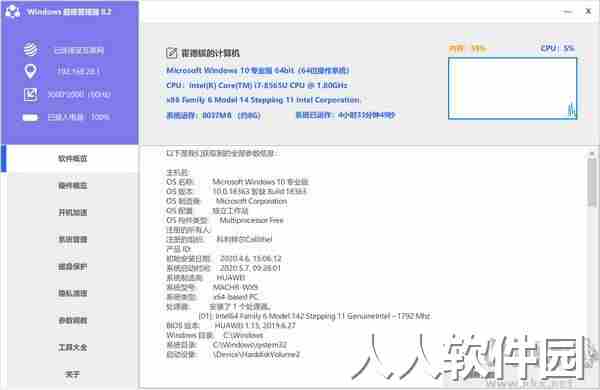Click the C:\Windows directory row
The width and height of the screenshot is (600, 390).
point(215,335)
